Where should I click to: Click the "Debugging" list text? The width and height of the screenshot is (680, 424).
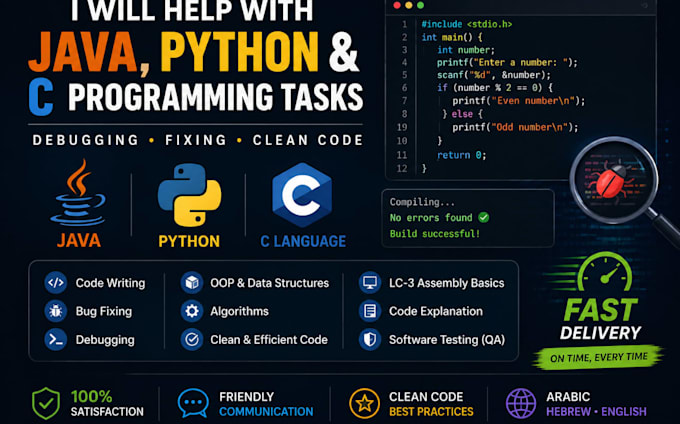tap(105, 340)
